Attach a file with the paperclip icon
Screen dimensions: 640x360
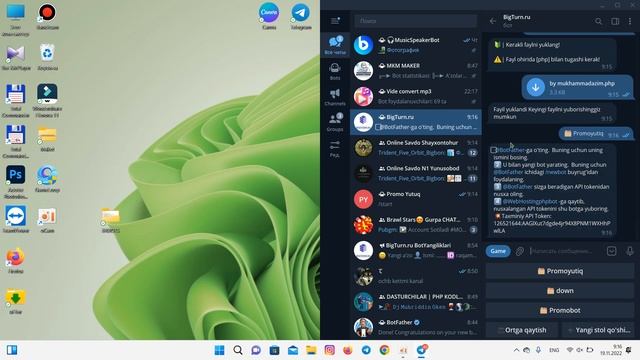click(x=519, y=251)
